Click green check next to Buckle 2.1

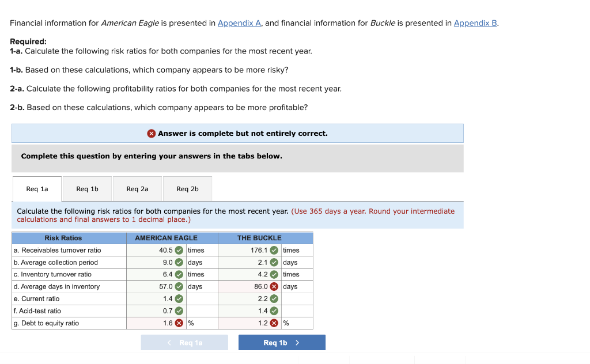tap(274, 263)
